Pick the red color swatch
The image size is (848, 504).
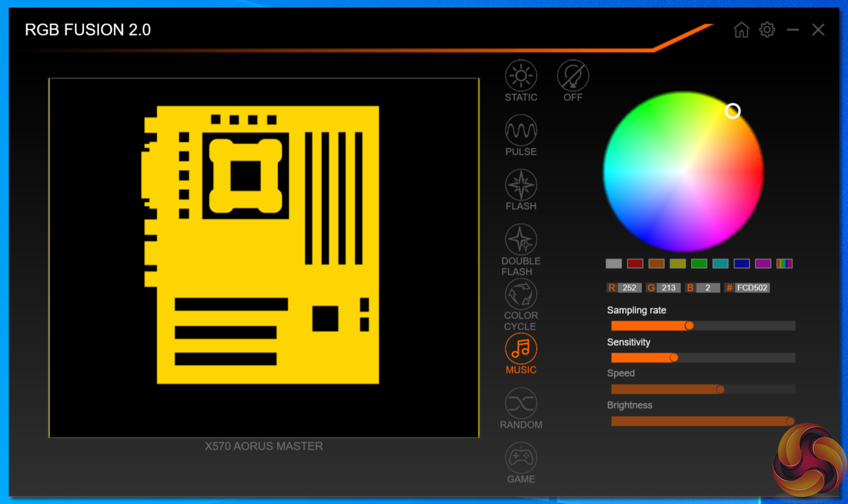click(x=635, y=263)
